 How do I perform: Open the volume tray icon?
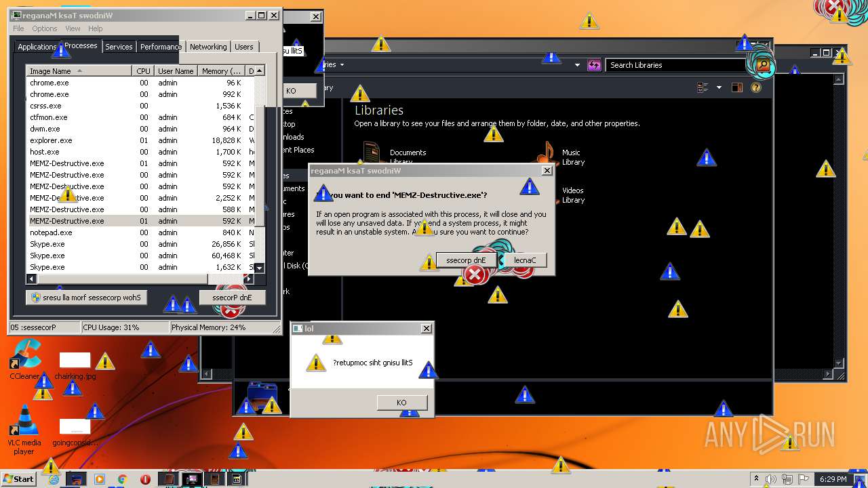771,479
